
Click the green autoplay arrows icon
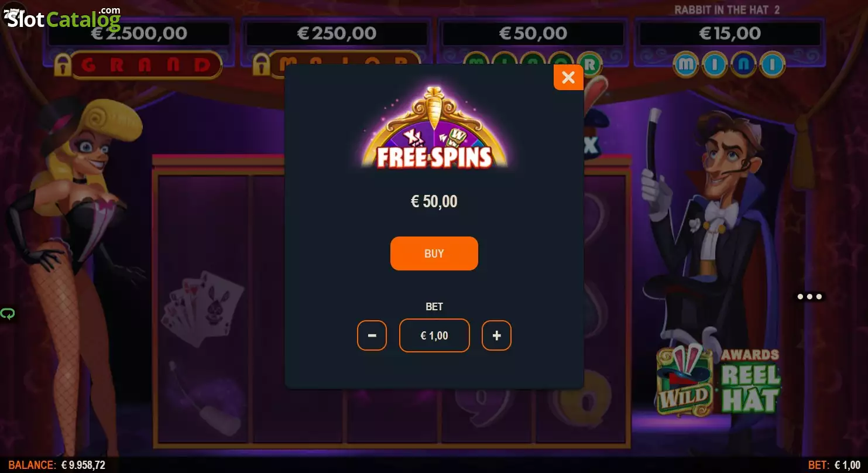[x=7, y=314]
